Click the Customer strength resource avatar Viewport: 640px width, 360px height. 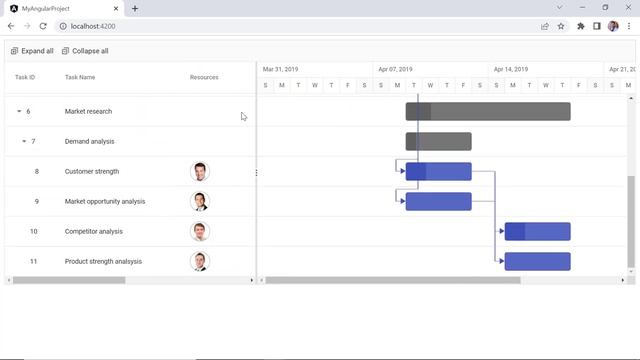(200, 171)
